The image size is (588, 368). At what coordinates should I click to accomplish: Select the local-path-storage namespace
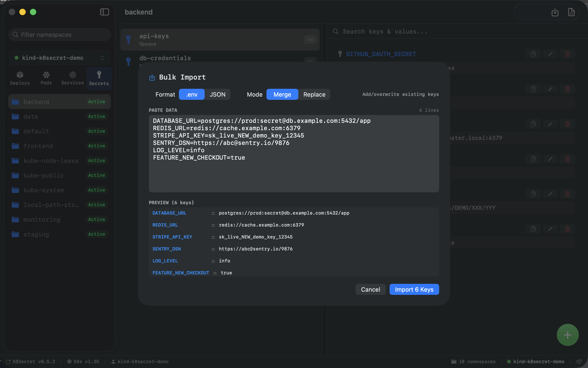pyautogui.click(x=59, y=205)
